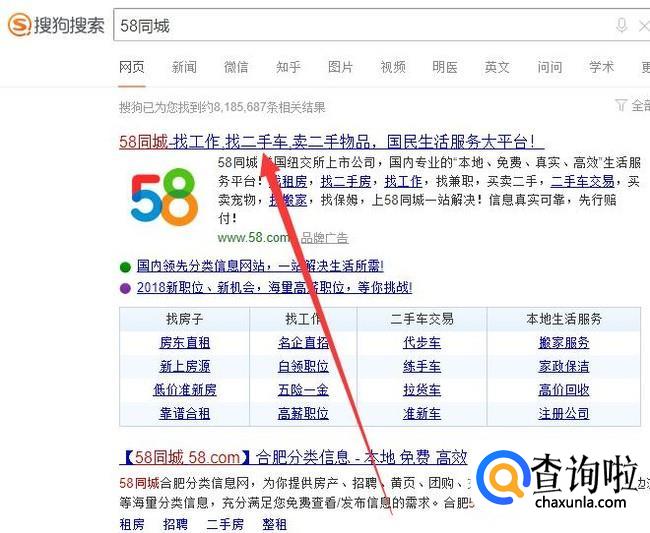
Task: Click the 家政保洁 link
Action: (x=564, y=366)
